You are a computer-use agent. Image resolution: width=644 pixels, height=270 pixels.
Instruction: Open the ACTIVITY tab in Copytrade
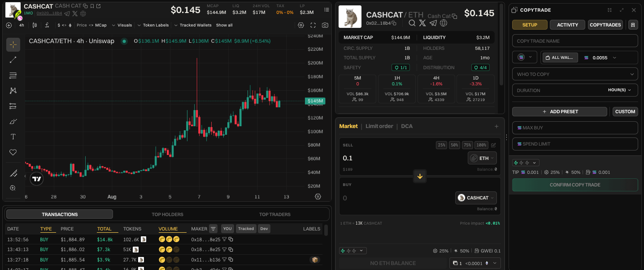(567, 25)
